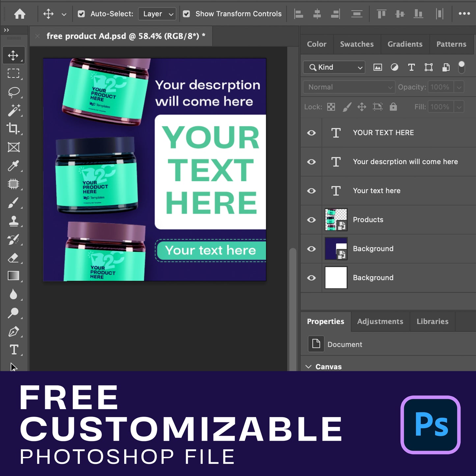Viewport: 476px width, 476px height.
Task: Open the Auto-Select Layer dropdown
Action: pyautogui.click(x=157, y=14)
